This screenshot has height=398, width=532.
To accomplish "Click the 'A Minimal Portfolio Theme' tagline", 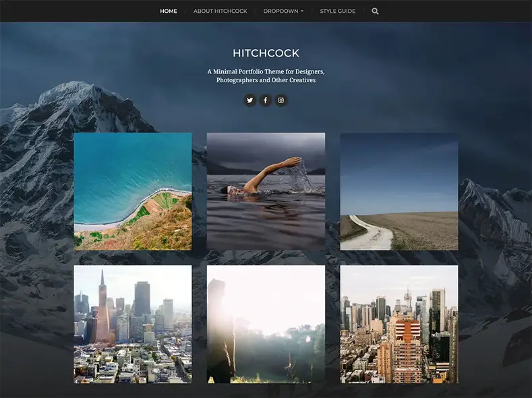I will coord(266,76).
